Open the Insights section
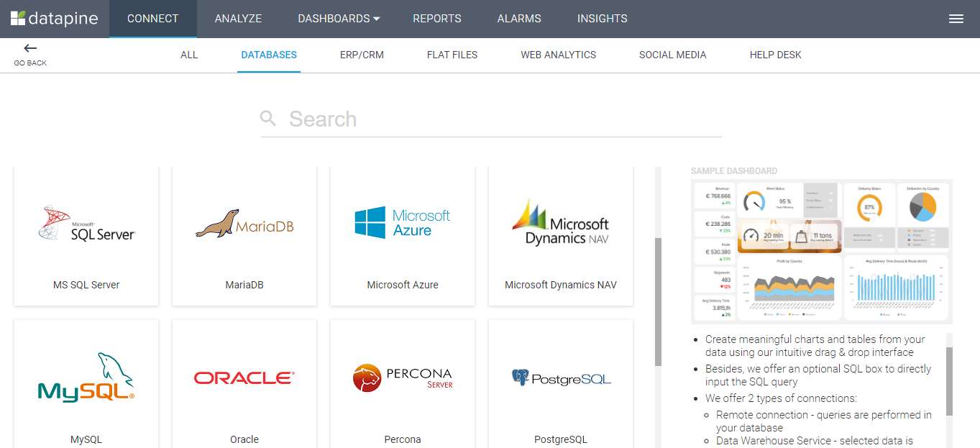Viewport: 980px width, 448px height. pyautogui.click(x=603, y=19)
